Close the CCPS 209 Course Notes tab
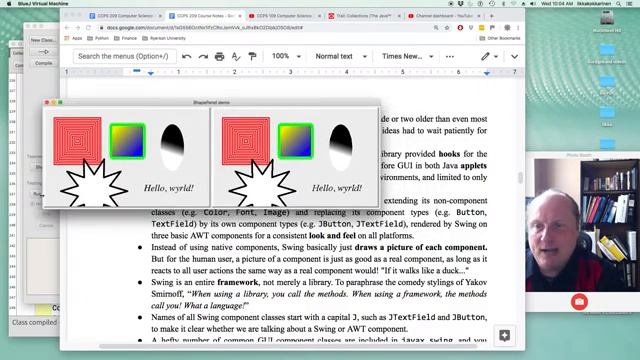The height and width of the screenshot is (360, 640). [240, 16]
